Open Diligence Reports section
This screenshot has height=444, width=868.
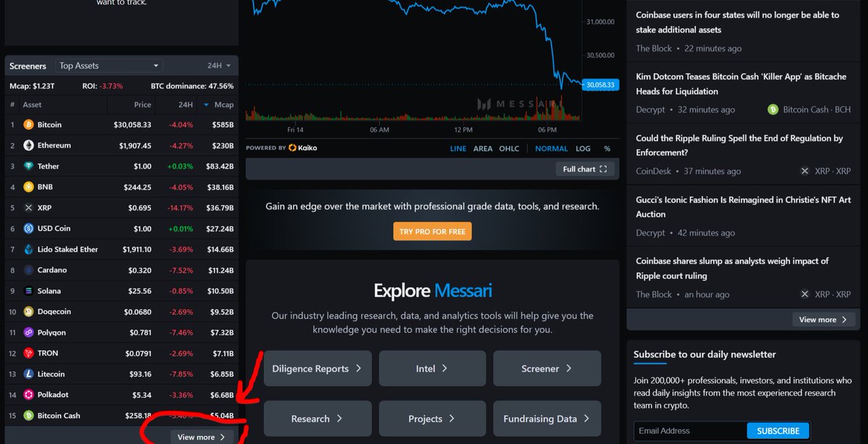pos(318,369)
